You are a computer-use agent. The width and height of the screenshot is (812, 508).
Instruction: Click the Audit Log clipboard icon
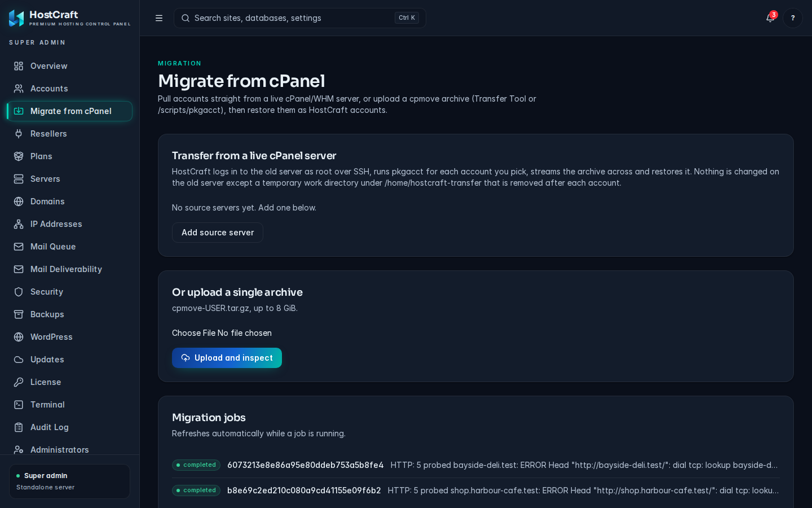[x=19, y=427]
